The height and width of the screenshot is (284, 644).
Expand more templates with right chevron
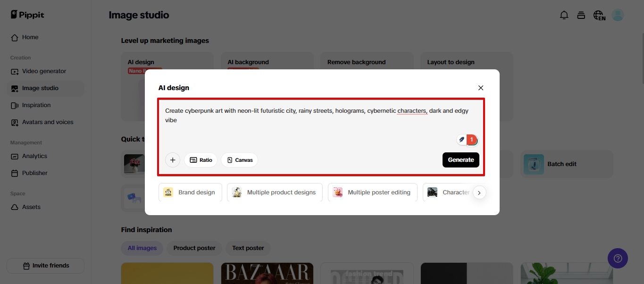(x=479, y=192)
